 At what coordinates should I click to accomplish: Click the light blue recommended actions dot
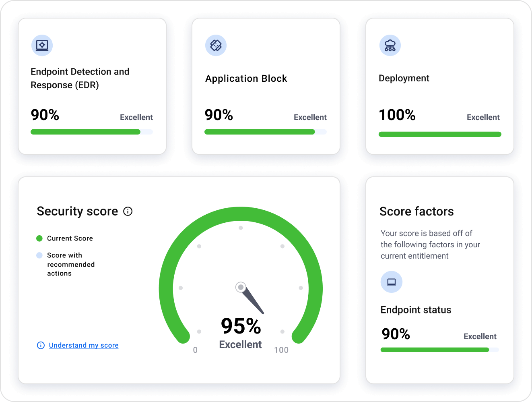pyautogui.click(x=39, y=255)
